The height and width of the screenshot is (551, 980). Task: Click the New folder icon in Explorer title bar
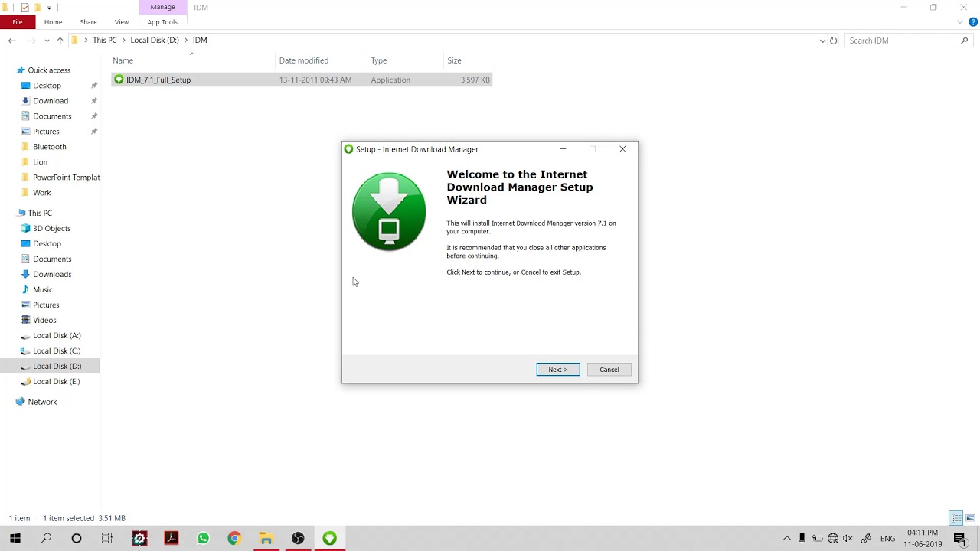(x=37, y=8)
